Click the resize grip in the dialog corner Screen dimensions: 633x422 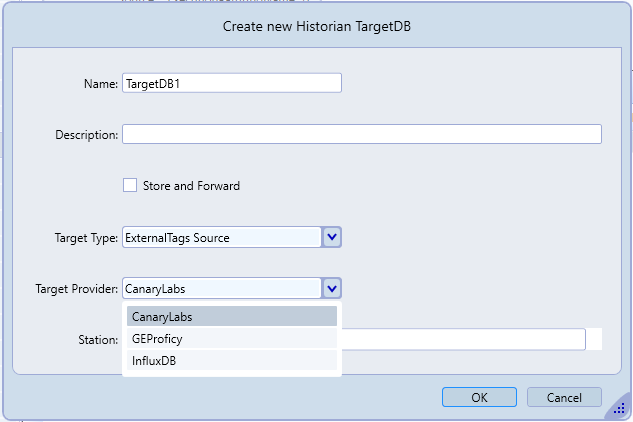point(620,409)
